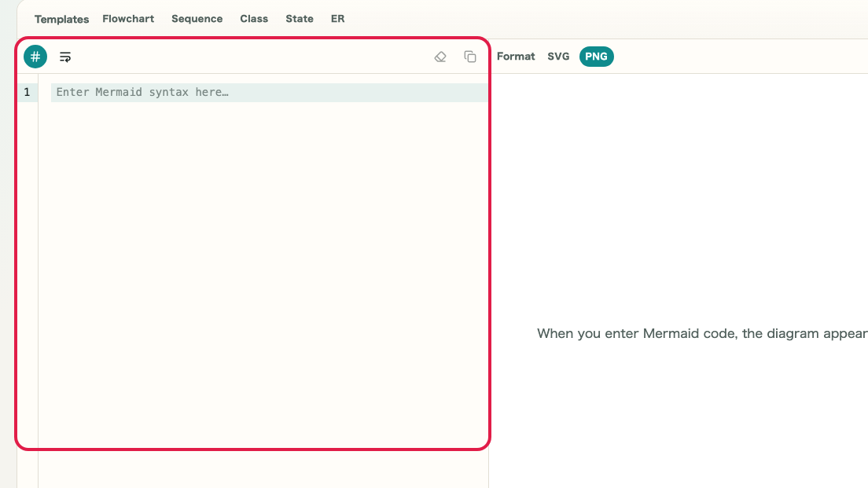Clear the editor with eraser icon
Viewport: 868px width, 488px height.
[x=440, y=57]
